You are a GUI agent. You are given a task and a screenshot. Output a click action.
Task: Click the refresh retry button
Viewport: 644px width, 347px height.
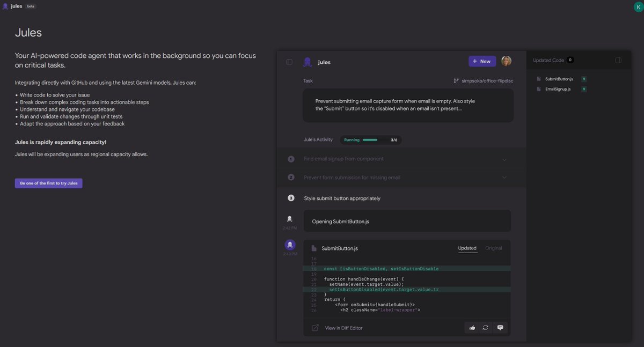coord(486,328)
